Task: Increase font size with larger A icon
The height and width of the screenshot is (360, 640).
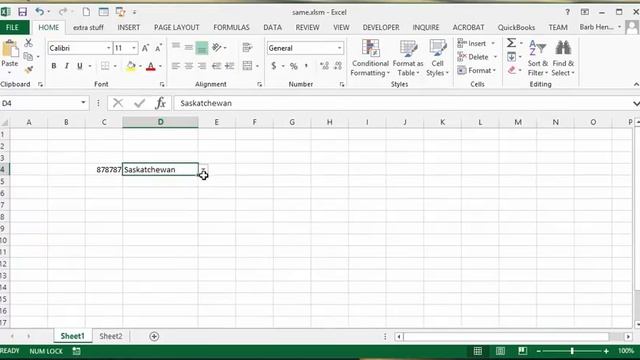Action: (145, 48)
